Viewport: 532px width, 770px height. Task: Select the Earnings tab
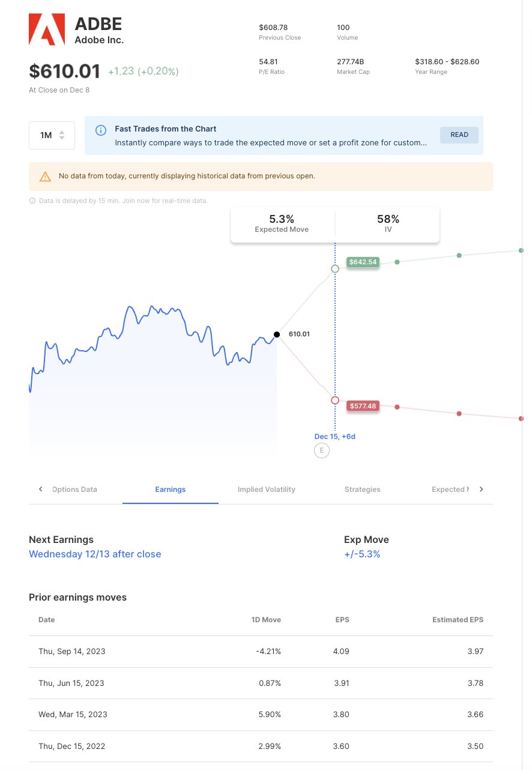click(x=171, y=490)
